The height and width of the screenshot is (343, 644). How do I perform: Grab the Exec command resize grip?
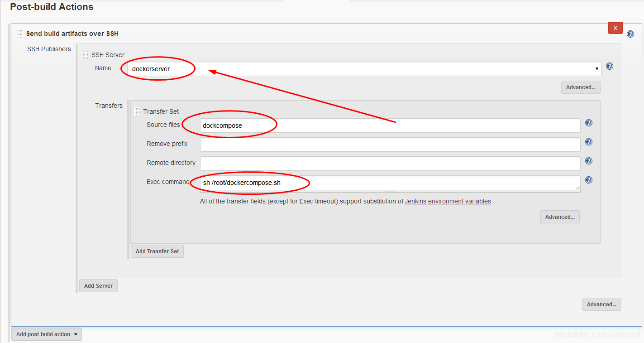(390, 192)
